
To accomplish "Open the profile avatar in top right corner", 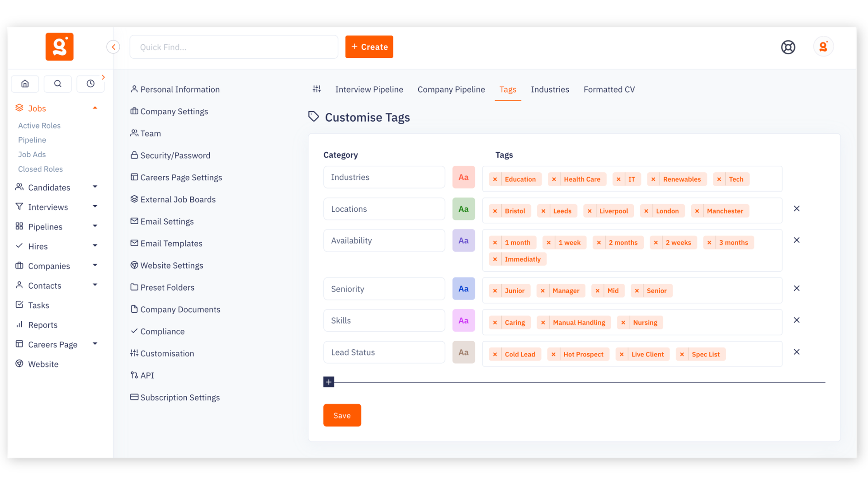I will [x=823, y=46].
